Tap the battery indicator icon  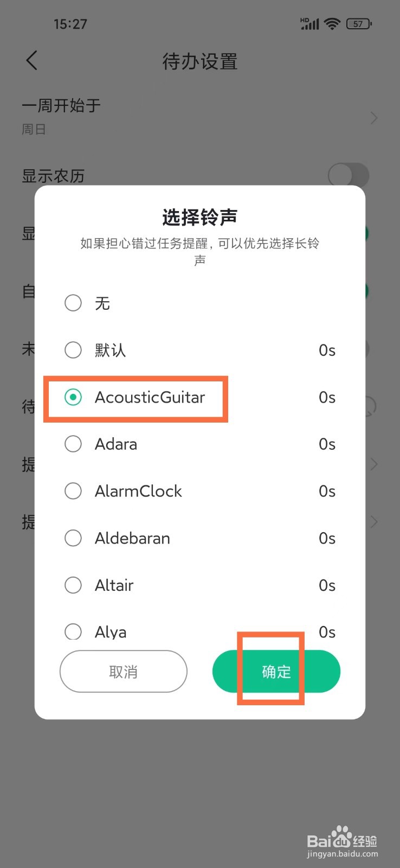click(x=359, y=24)
